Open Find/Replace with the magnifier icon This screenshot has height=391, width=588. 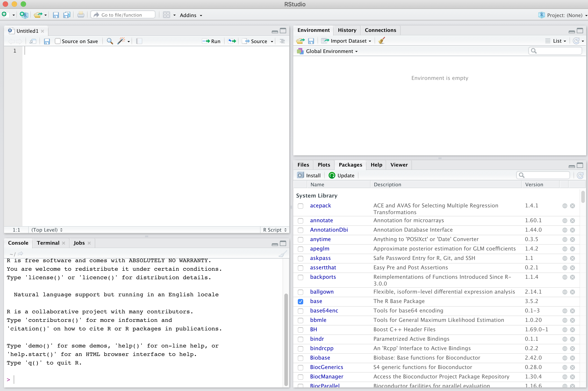coord(110,41)
